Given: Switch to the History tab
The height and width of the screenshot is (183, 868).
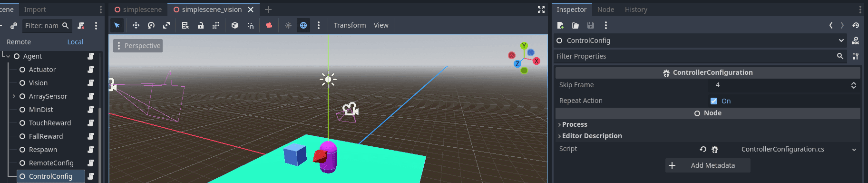Looking at the screenshot, I should tap(636, 10).
